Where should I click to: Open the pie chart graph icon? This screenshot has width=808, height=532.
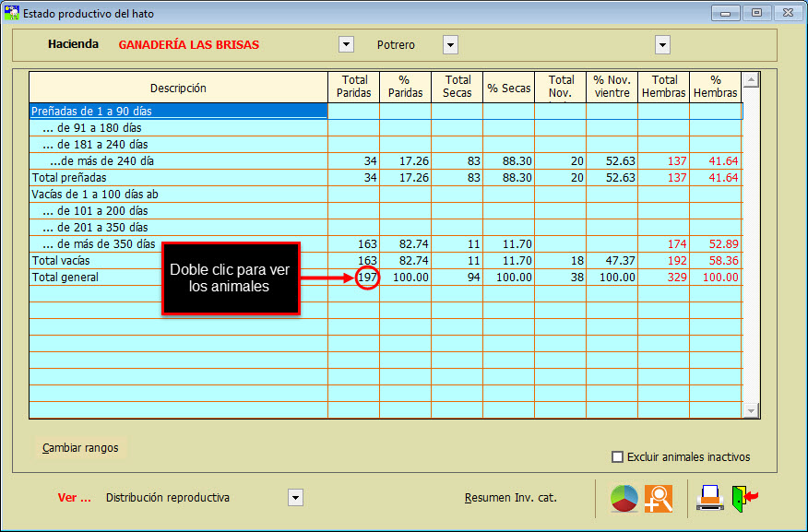click(x=624, y=498)
